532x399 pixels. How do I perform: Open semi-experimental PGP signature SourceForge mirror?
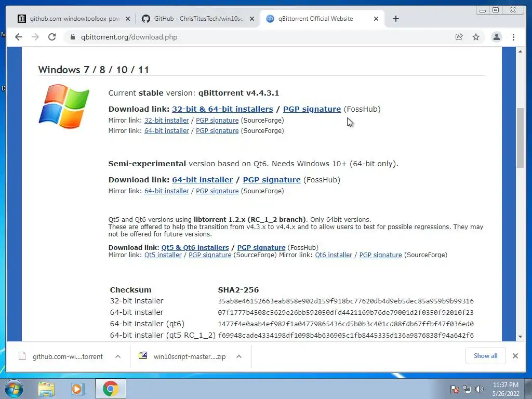(217, 191)
